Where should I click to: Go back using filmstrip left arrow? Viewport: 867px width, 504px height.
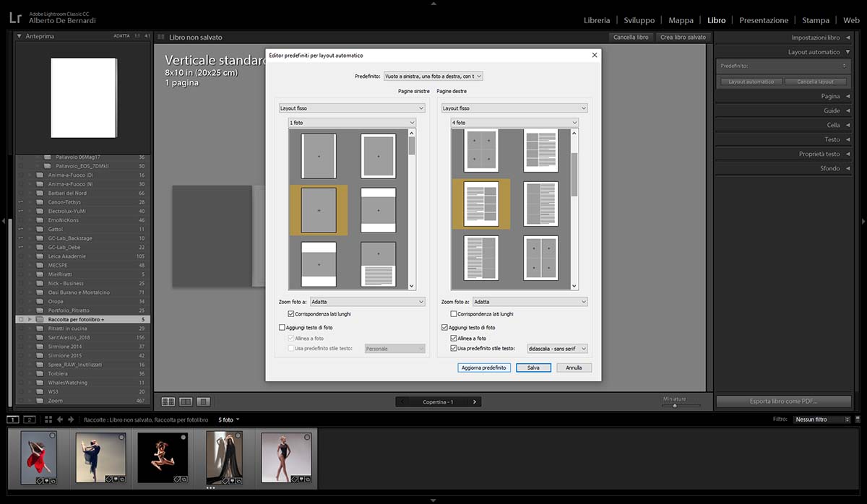61,420
